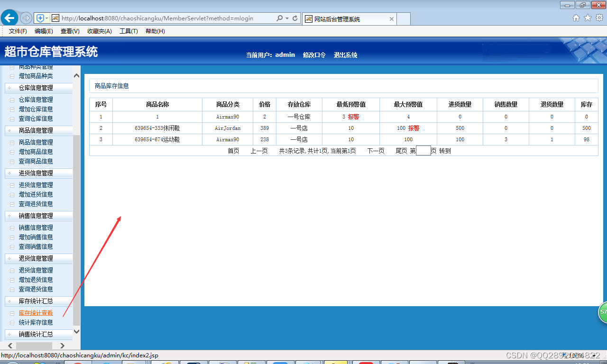This screenshot has height=364, width=607.
Task: Click the forward navigation arrow
Action: [26, 18]
